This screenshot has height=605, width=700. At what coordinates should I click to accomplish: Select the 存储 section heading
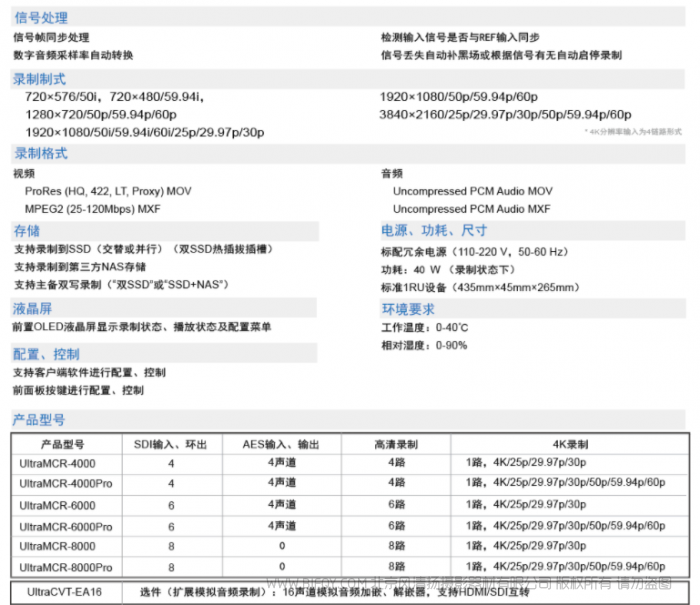(26, 230)
